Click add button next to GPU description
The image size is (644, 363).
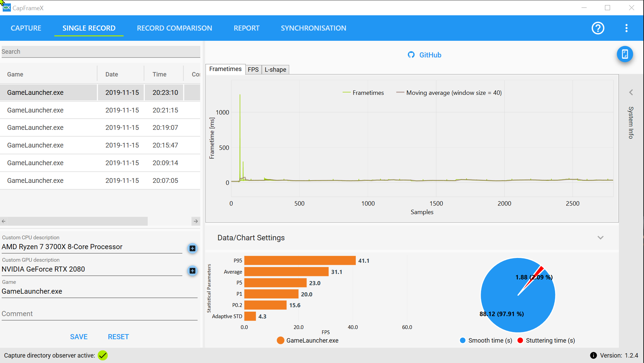pos(192,271)
